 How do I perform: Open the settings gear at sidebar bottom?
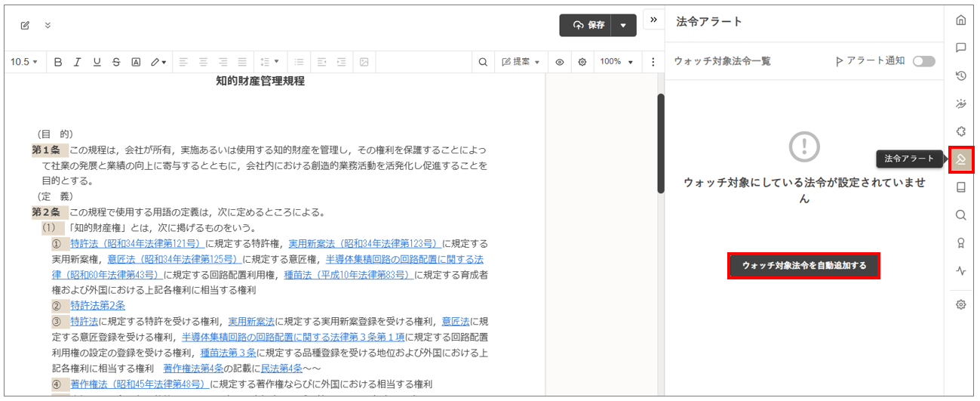[x=960, y=304]
